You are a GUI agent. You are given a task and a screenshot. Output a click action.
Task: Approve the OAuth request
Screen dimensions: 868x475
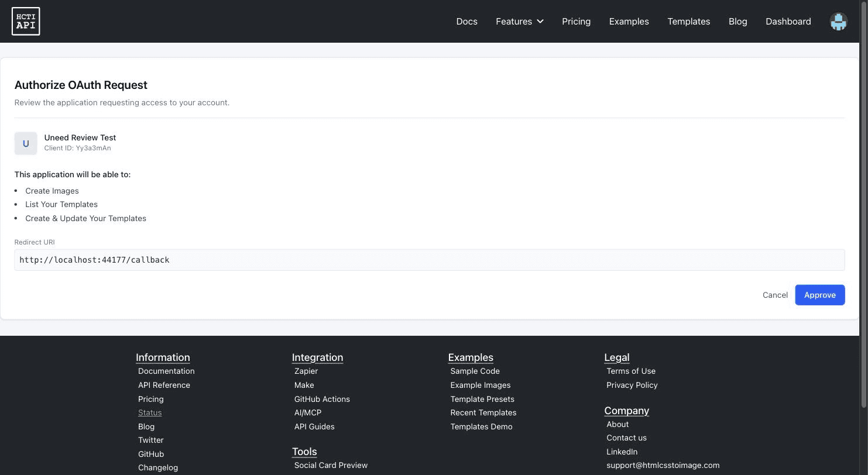click(819, 295)
